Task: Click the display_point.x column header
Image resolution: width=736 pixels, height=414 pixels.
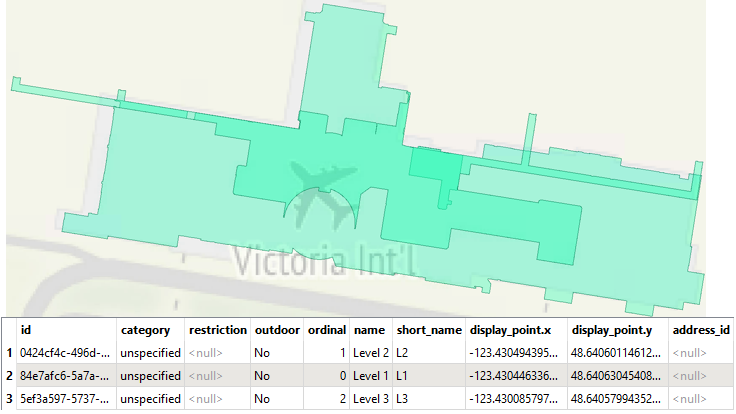Action: tap(516, 330)
